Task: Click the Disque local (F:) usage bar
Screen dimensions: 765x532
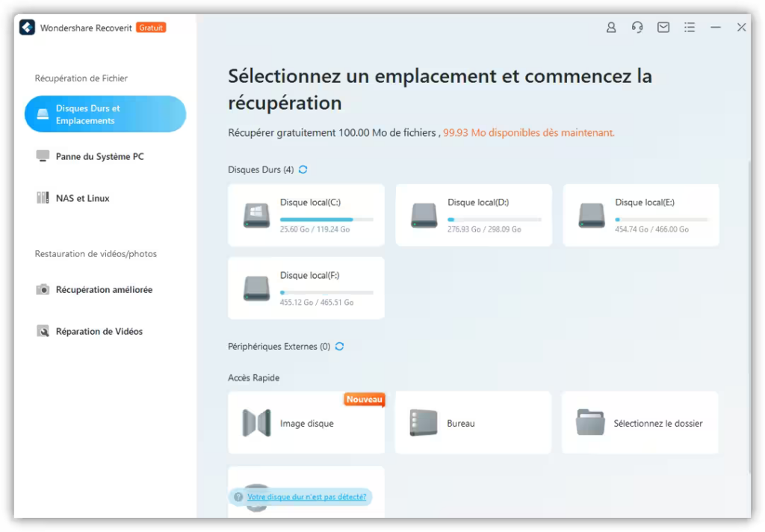Action: (326, 292)
